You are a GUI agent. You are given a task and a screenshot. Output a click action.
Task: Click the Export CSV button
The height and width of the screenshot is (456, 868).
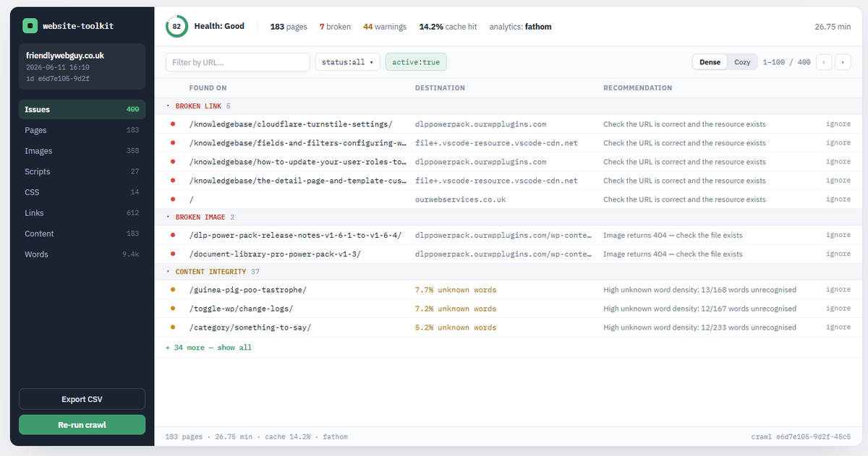click(82, 399)
